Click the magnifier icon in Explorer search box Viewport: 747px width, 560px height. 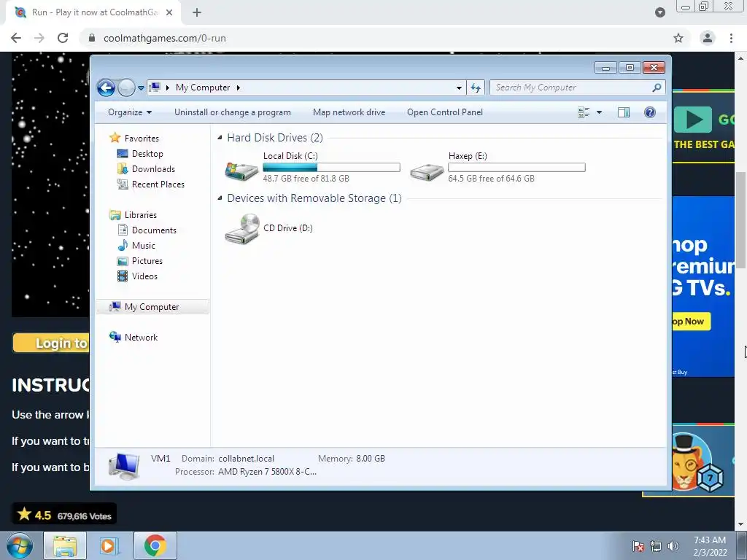coord(657,87)
